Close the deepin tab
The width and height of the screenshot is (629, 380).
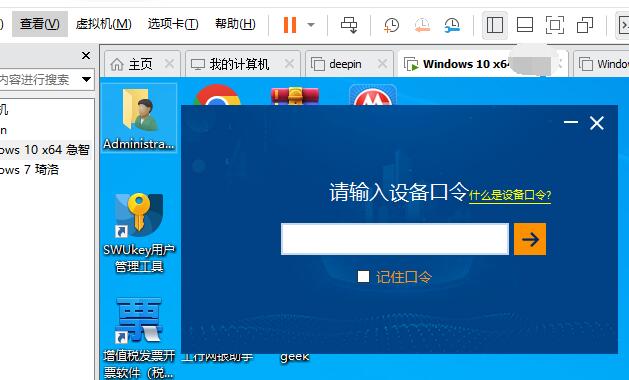pyautogui.click(x=382, y=64)
